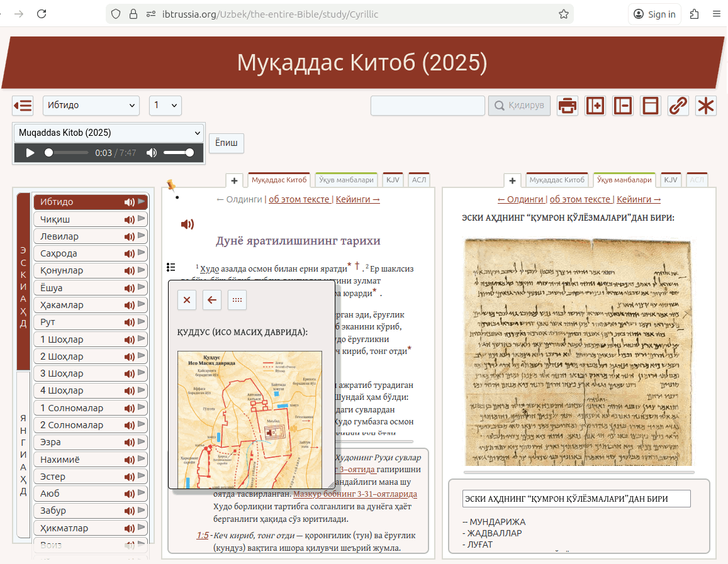Click the chain link icon
The width and height of the screenshot is (728, 564).
point(678,106)
